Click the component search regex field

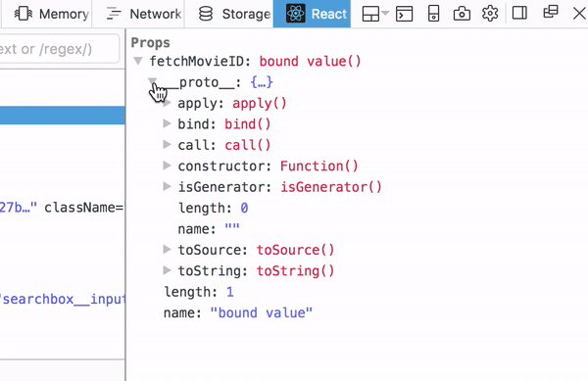pyautogui.click(x=59, y=49)
